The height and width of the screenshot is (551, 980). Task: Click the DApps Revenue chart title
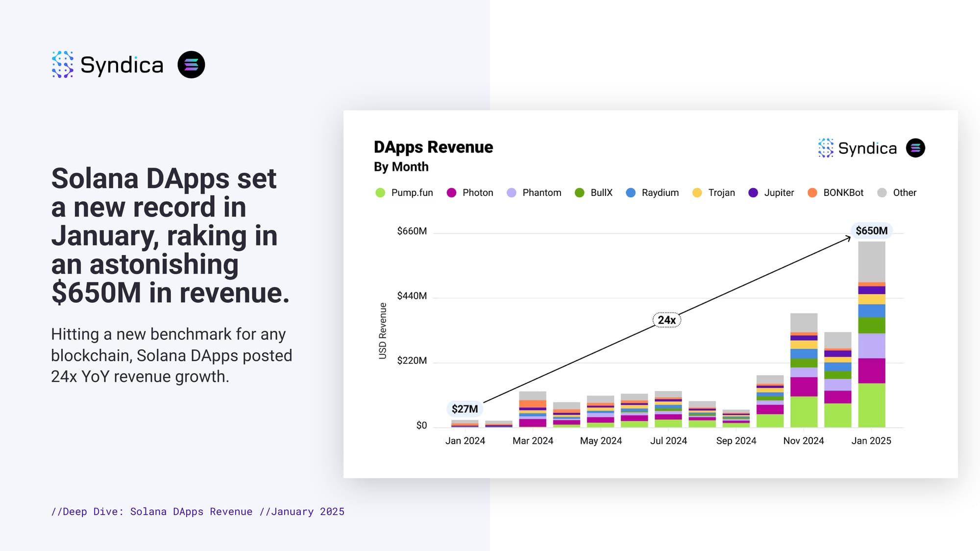tap(433, 147)
